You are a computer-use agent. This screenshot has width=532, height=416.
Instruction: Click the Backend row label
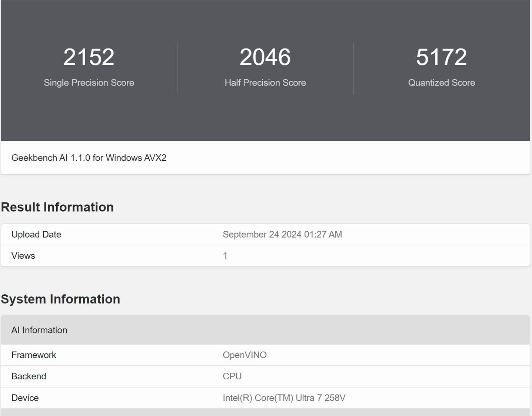[x=29, y=376]
